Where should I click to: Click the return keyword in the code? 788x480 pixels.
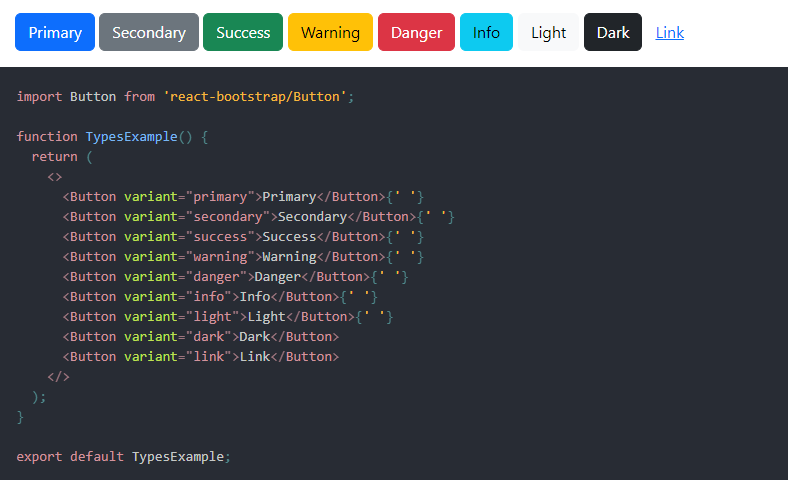coord(54,156)
